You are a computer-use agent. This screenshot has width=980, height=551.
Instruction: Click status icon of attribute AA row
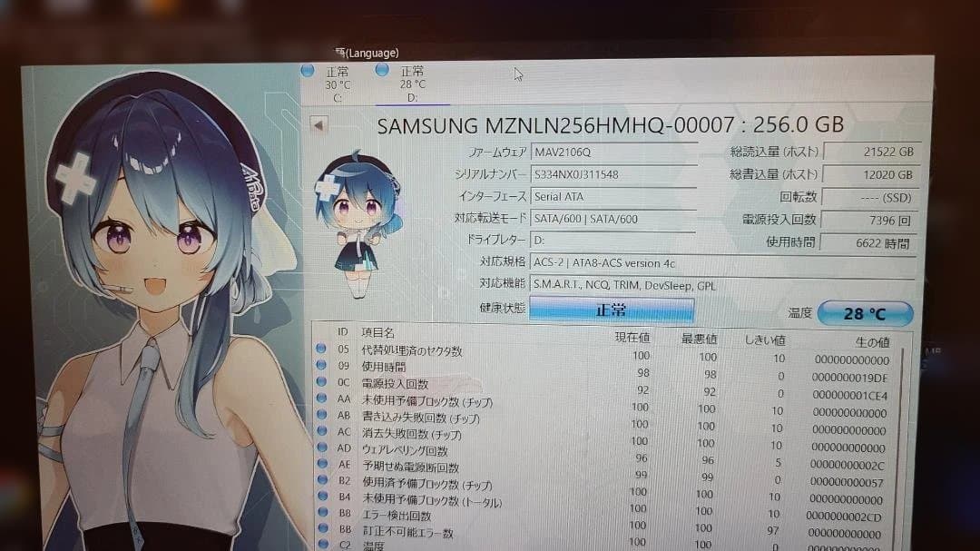coord(322,398)
